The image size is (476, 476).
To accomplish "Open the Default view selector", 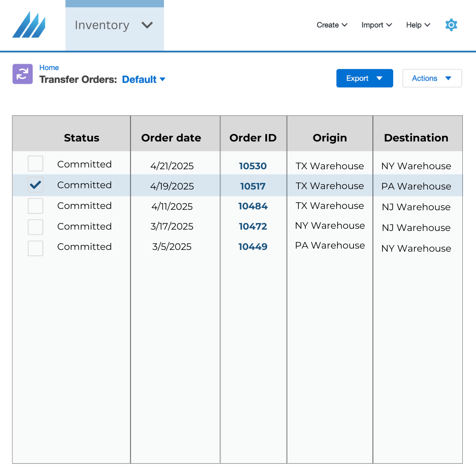I will (x=143, y=80).
